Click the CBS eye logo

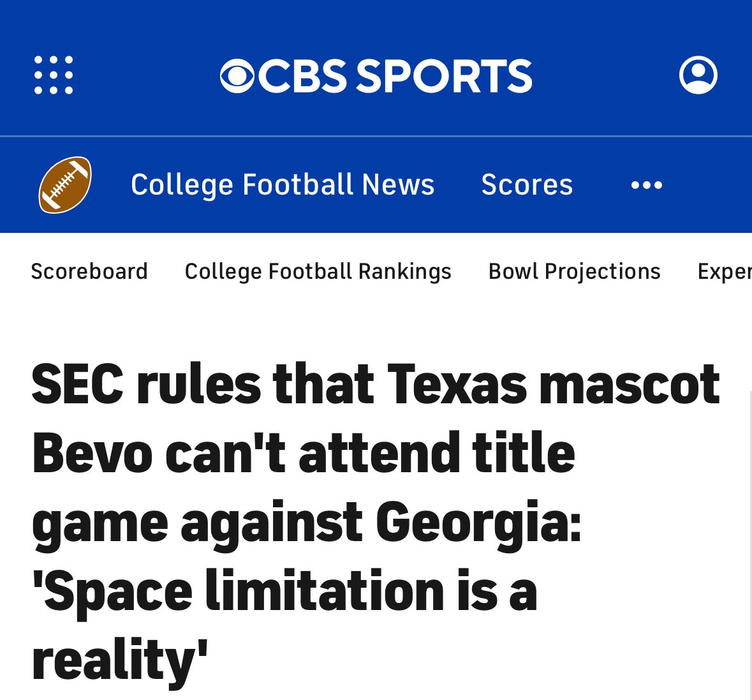click(x=237, y=76)
